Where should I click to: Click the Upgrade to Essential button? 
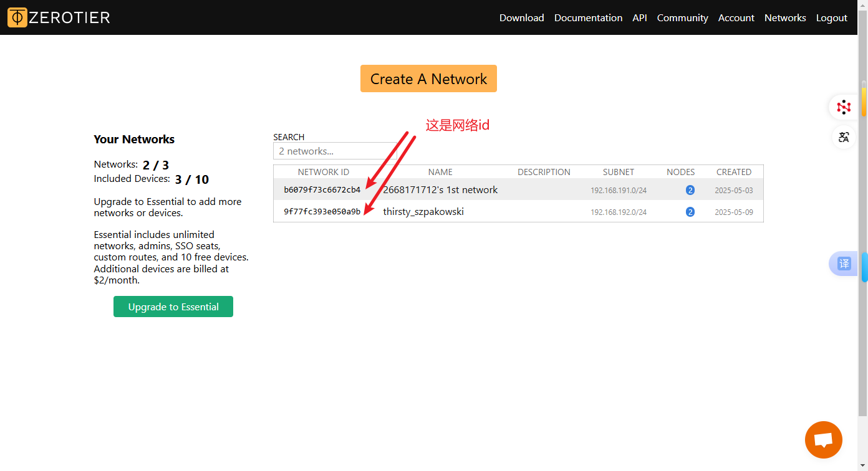point(173,307)
